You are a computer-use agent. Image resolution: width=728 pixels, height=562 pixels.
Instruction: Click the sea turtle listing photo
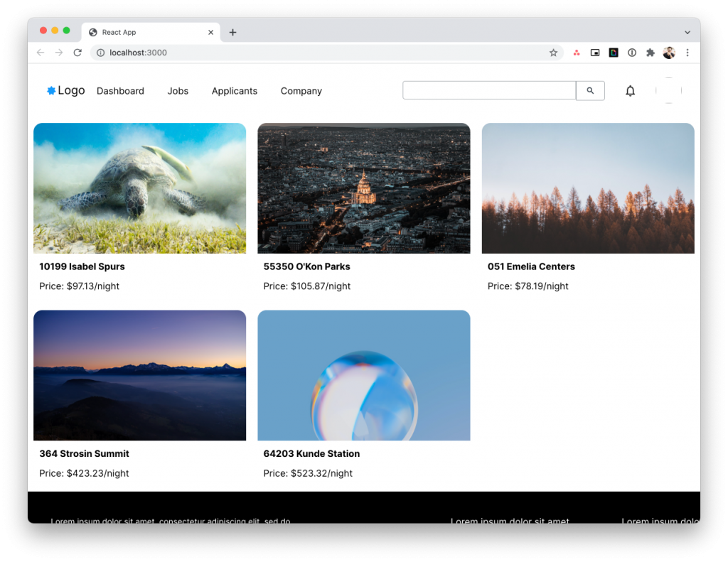click(x=139, y=188)
